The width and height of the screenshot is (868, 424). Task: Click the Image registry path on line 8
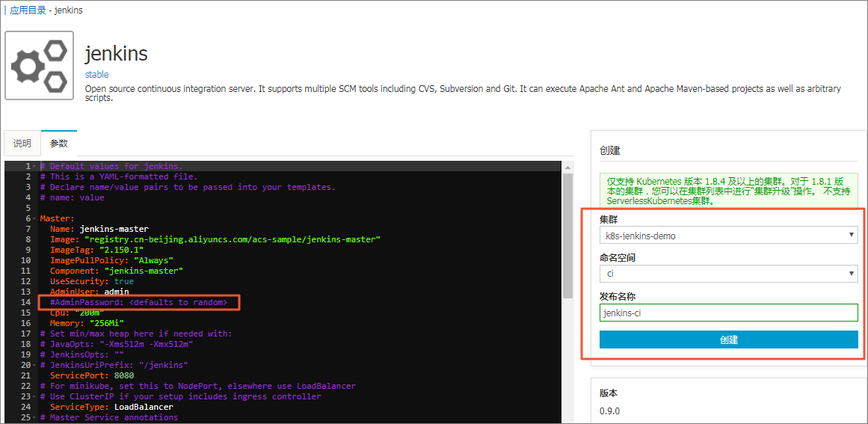(x=232, y=239)
